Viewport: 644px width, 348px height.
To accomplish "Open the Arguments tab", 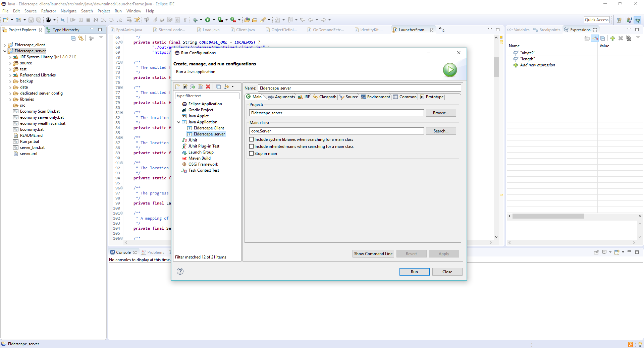I will point(281,97).
